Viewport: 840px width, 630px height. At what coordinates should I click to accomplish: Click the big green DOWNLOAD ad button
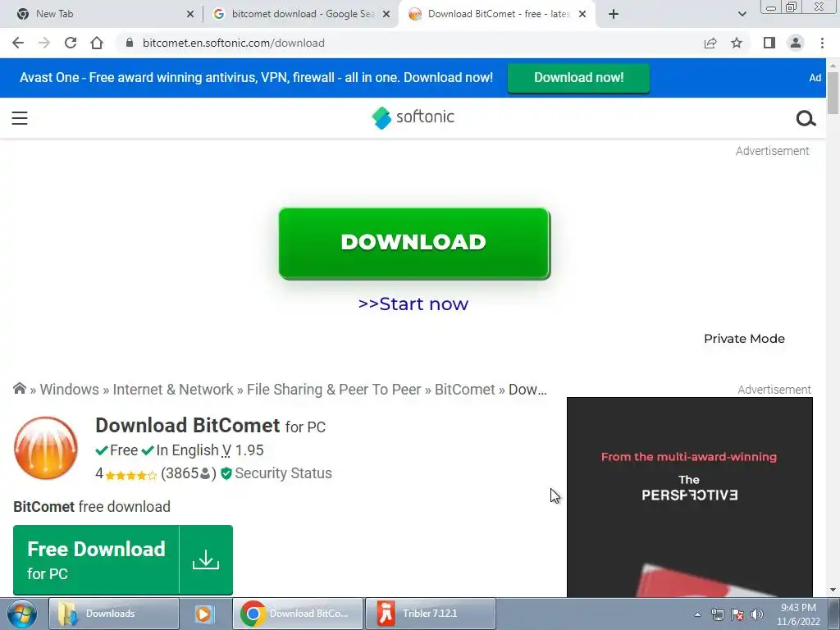414,243
